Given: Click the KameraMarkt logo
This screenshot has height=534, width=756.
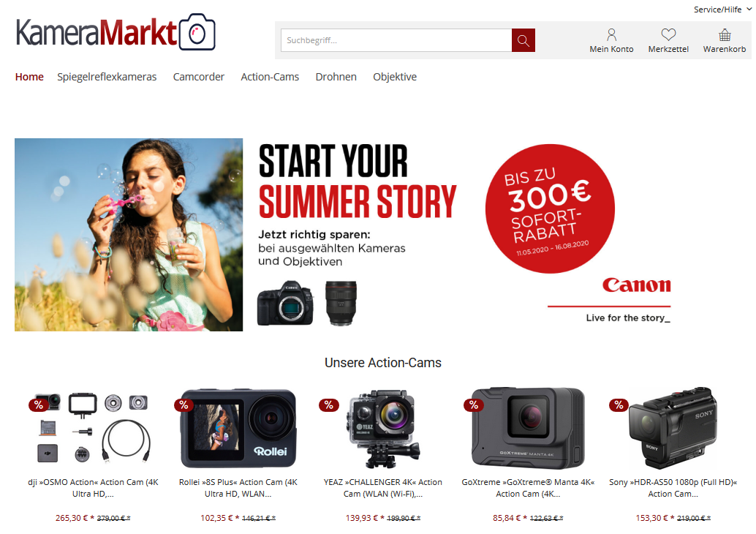Looking at the screenshot, I should coord(116,32).
